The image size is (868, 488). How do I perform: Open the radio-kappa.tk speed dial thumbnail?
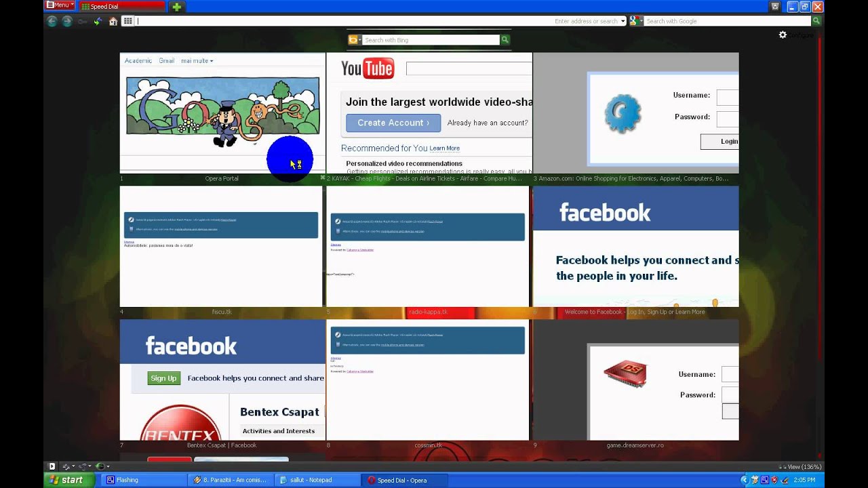(428, 247)
